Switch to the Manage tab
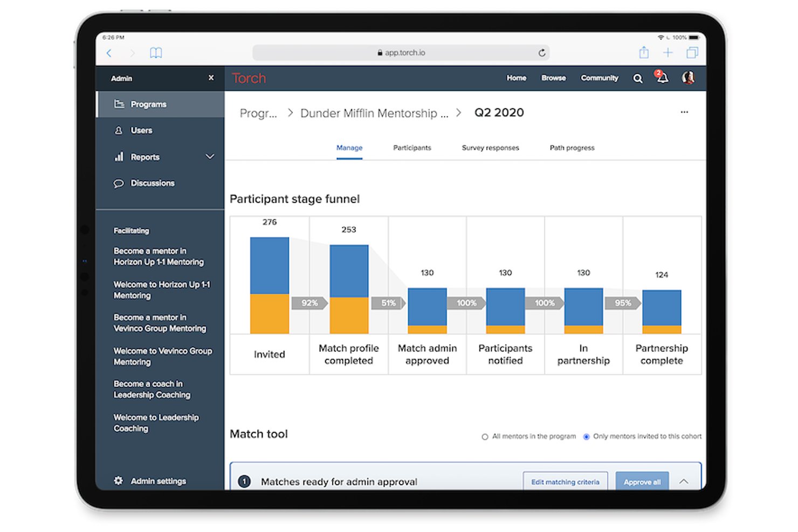 (349, 148)
